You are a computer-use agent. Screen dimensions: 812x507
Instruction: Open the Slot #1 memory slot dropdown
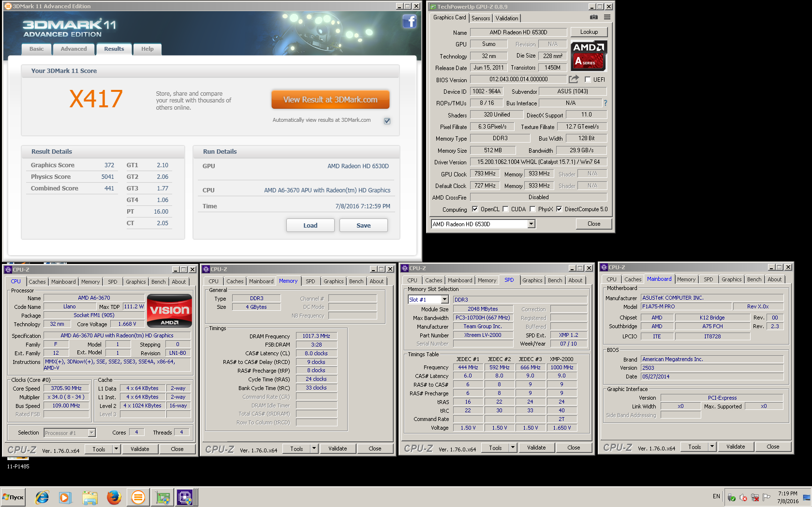[444, 300]
